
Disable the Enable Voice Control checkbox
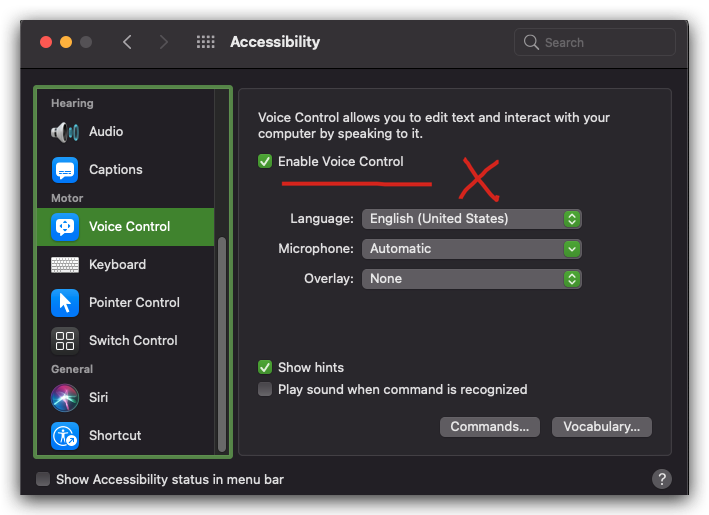coord(265,161)
